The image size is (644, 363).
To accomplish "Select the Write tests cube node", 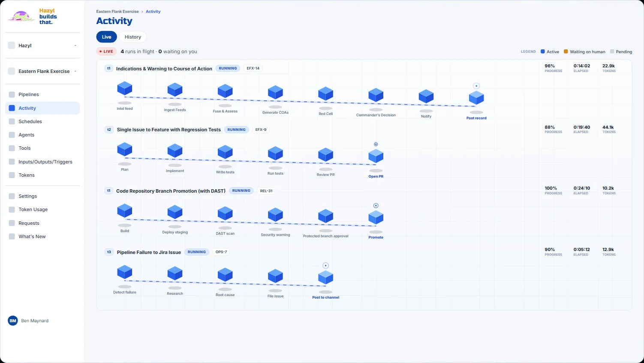I will 225,152.
